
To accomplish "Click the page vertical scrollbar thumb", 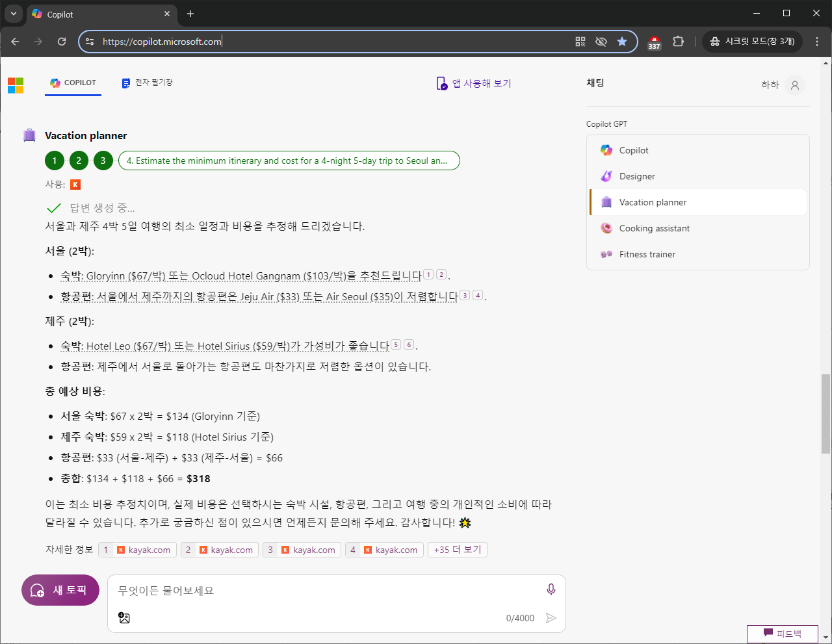I will [826, 413].
